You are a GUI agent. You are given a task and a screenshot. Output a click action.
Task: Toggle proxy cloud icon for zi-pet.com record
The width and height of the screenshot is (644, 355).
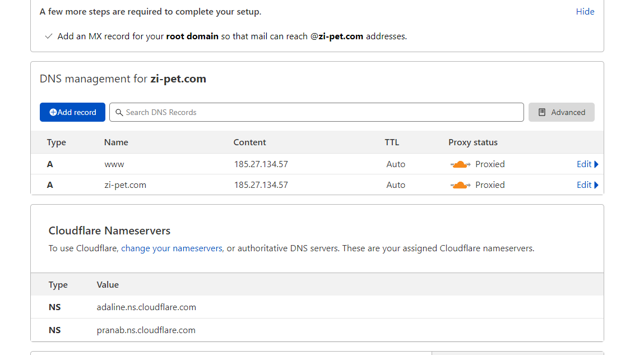(x=460, y=185)
